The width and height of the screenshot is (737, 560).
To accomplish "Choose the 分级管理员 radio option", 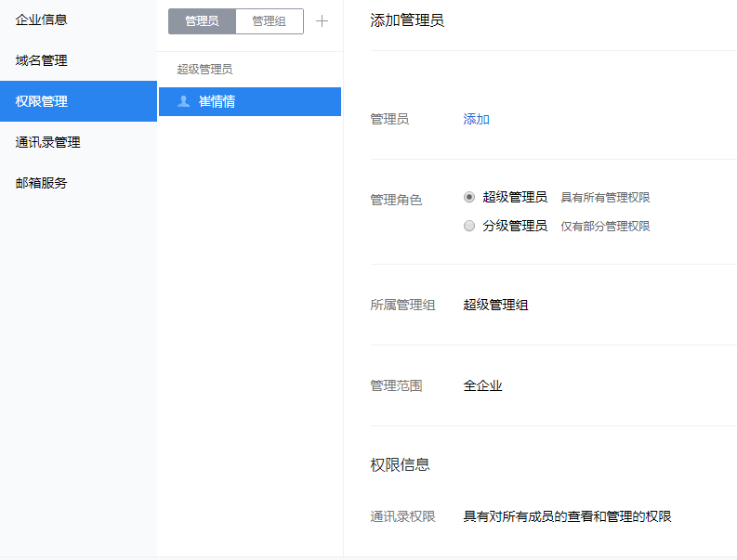I will 469,226.
